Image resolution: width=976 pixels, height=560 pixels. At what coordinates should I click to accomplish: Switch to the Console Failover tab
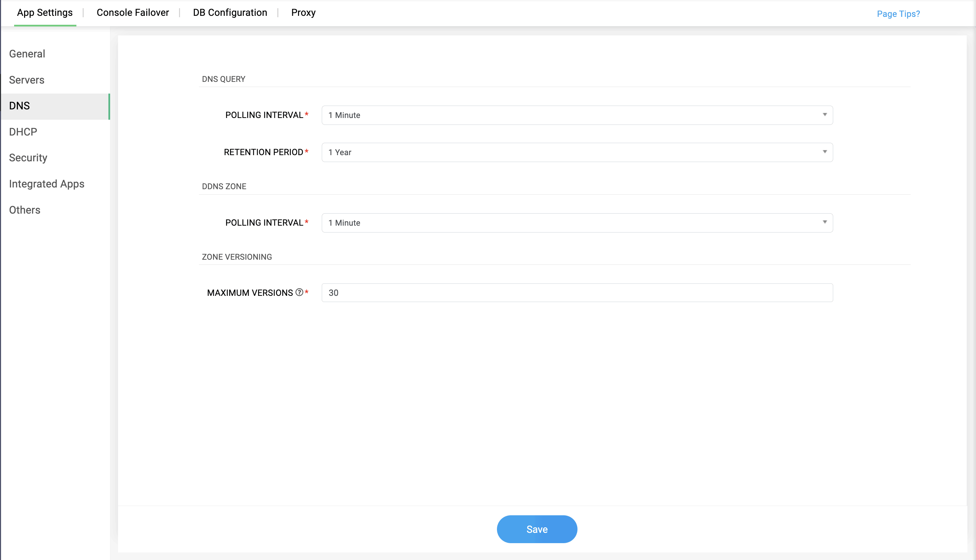(x=132, y=13)
